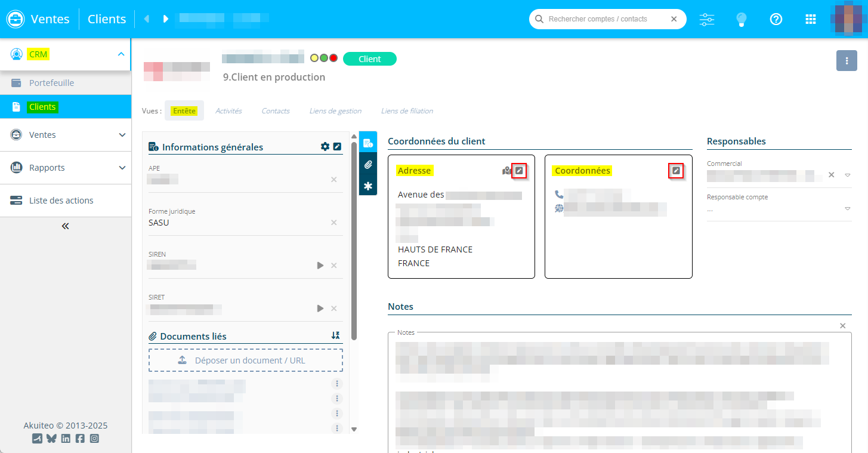Open the paperclip attachments side tab
The image size is (868, 453).
[368, 165]
